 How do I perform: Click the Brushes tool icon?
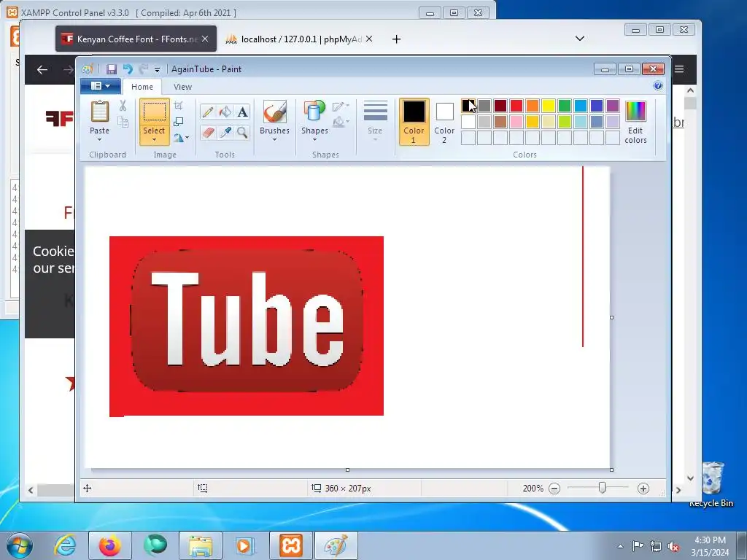275,112
